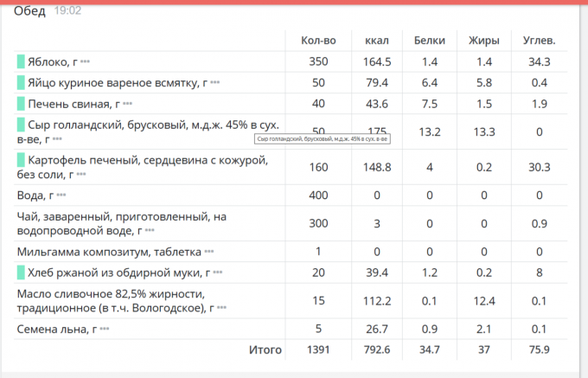Image resolution: width=588 pixels, height=378 pixels.
Task: Open the dots menu for Мильгамма композитум
Action: click(208, 253)
